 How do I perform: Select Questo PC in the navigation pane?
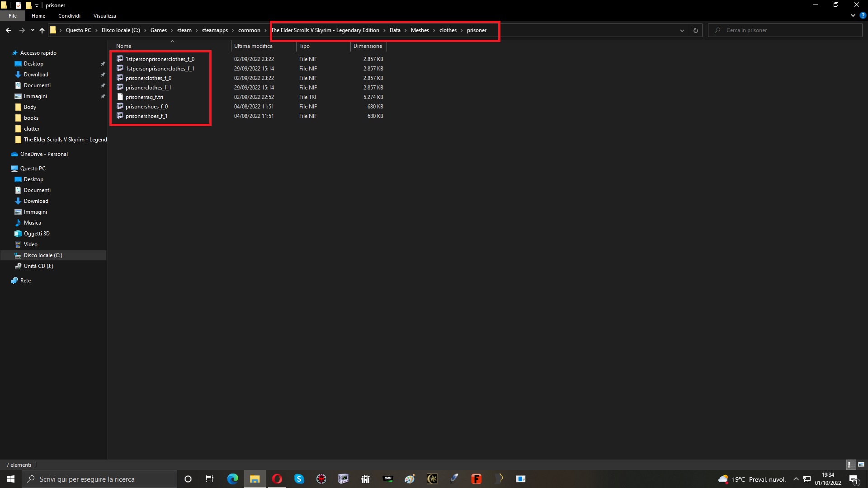[x=33, y=169]
